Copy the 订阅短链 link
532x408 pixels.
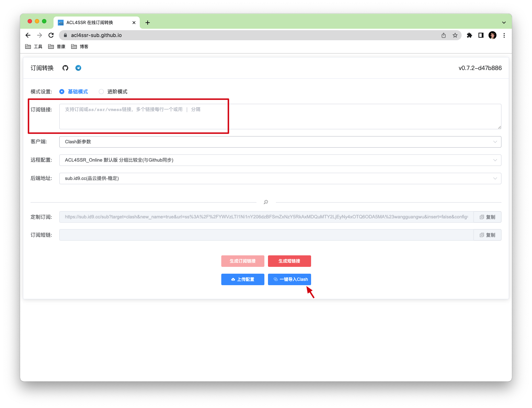(x=487, y=235)
